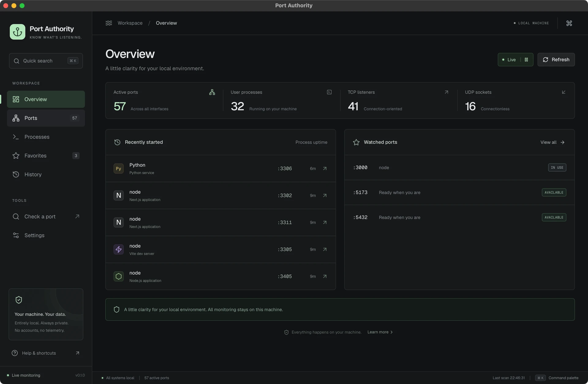Click the Watched ports star icon

pos(356,142)
